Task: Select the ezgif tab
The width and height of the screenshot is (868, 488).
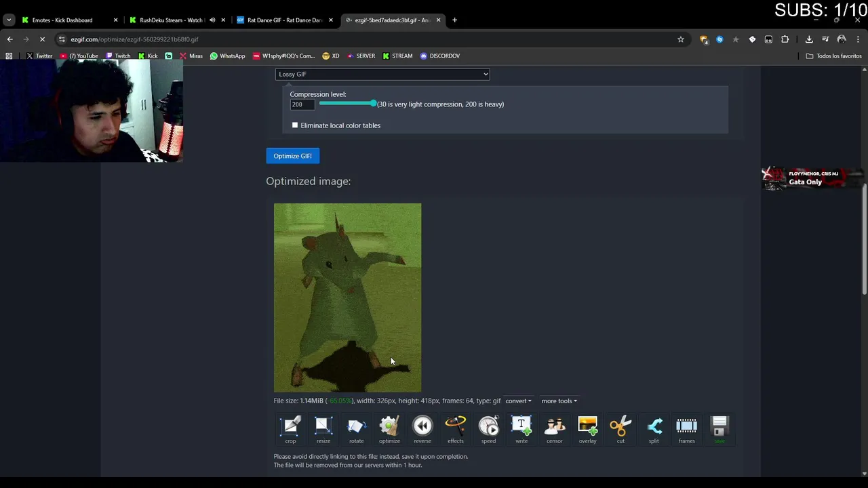Action: 392,20
